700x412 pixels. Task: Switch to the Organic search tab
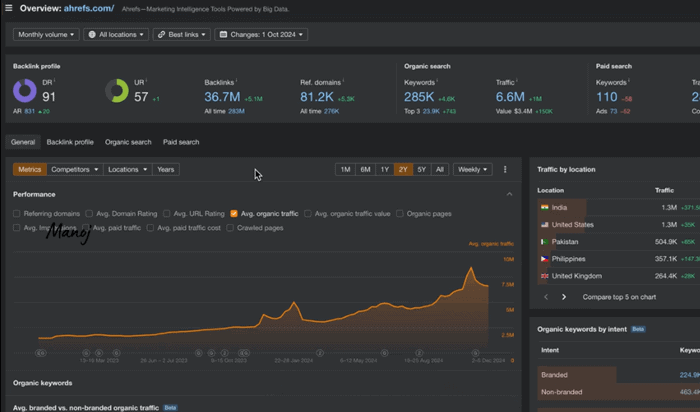coord(128,142)
